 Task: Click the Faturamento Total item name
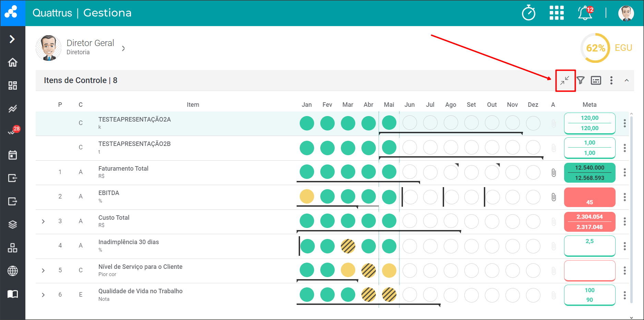pos(123,169)
